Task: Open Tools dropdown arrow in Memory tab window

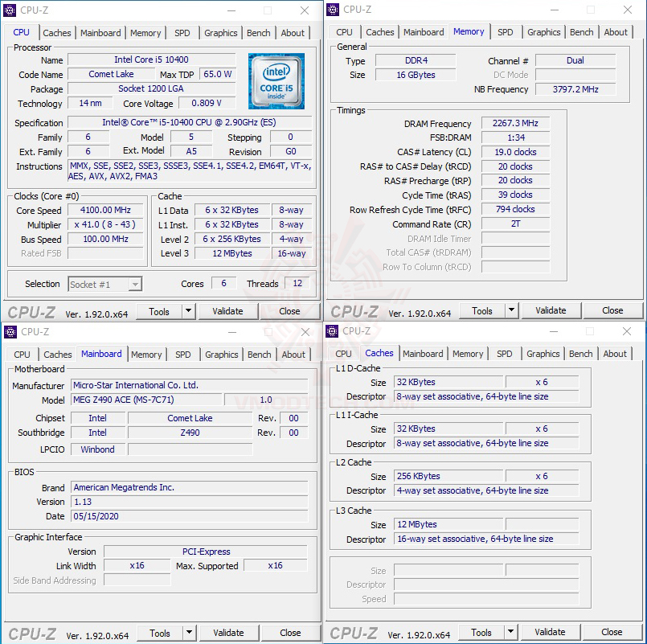Action: [511, 310]
